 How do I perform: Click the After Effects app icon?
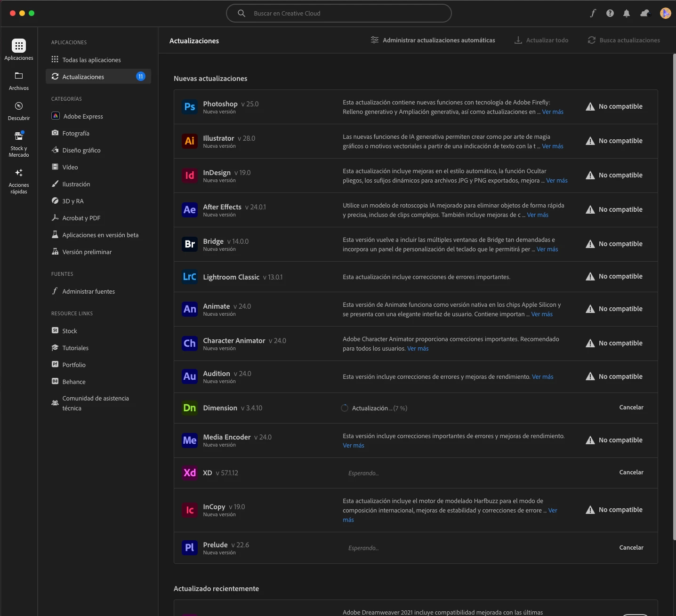point(190,210)
